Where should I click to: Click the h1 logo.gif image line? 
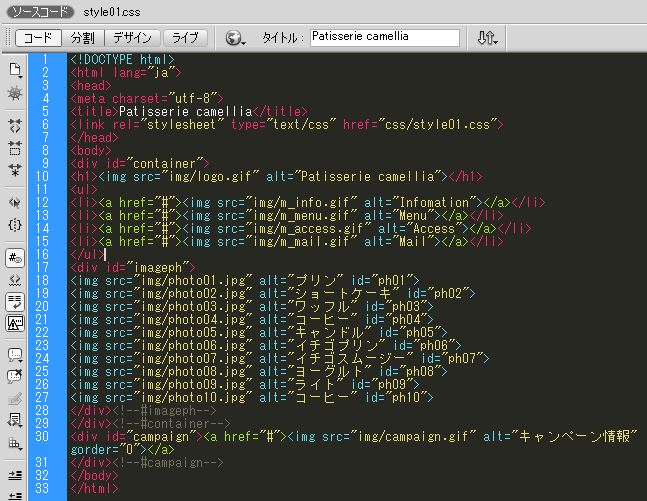[276, 177]
